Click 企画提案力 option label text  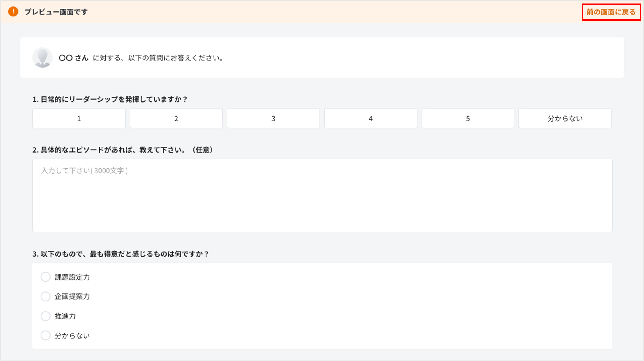[x=72, y=297]
